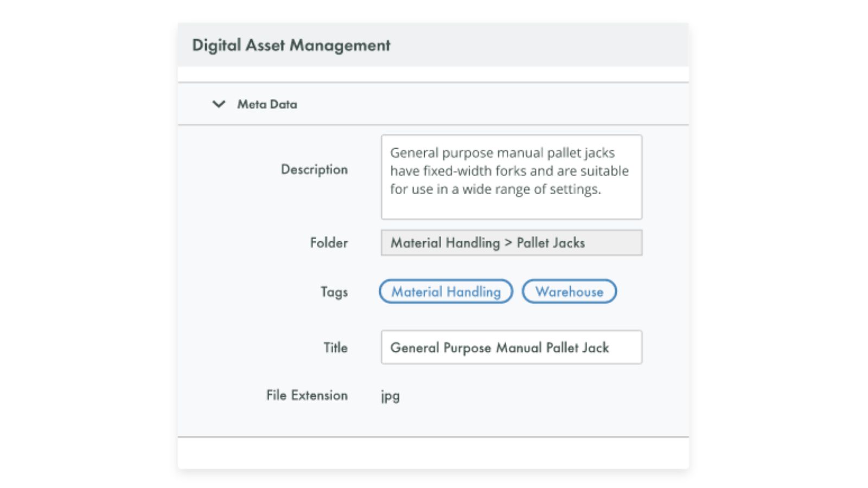Click the Description label
Screen dimensions: 868x488
click(314, 170)
